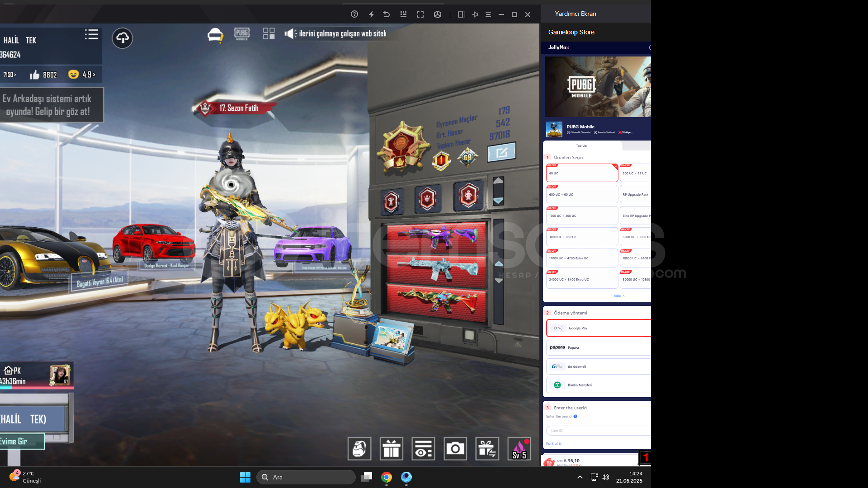The image size is (868, 488).
Task: Open the list settings icon in bottom bar
Action: 424,449
